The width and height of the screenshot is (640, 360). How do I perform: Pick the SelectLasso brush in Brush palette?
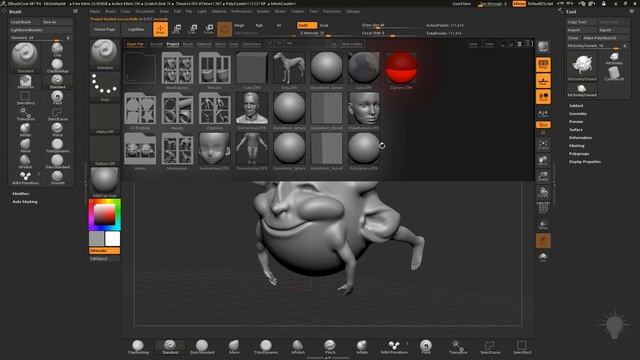[57, 114]
